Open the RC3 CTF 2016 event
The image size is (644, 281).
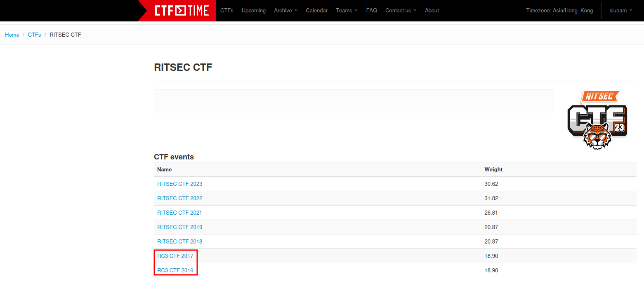(175, 270)
